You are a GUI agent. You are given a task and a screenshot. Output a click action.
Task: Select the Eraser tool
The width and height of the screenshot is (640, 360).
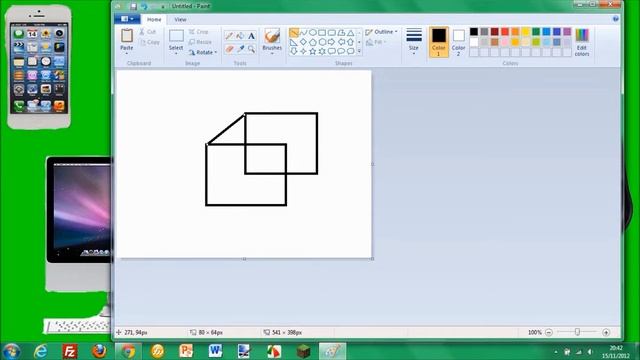pyautogui.click(x=229, y=49)
